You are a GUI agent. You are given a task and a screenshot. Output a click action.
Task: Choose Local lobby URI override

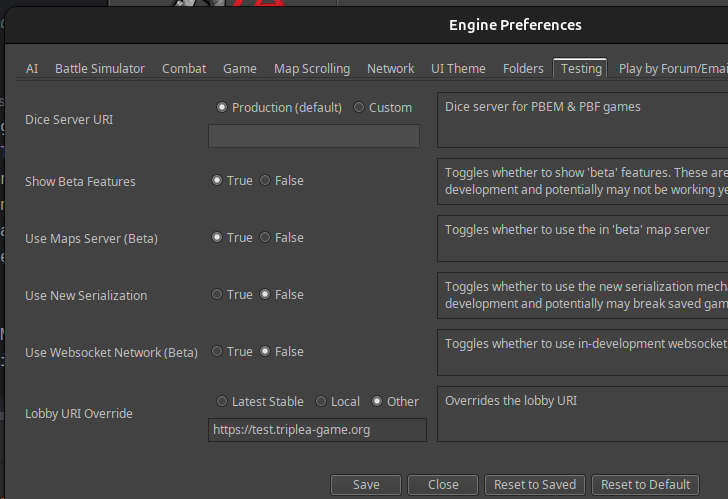(321, 401)
